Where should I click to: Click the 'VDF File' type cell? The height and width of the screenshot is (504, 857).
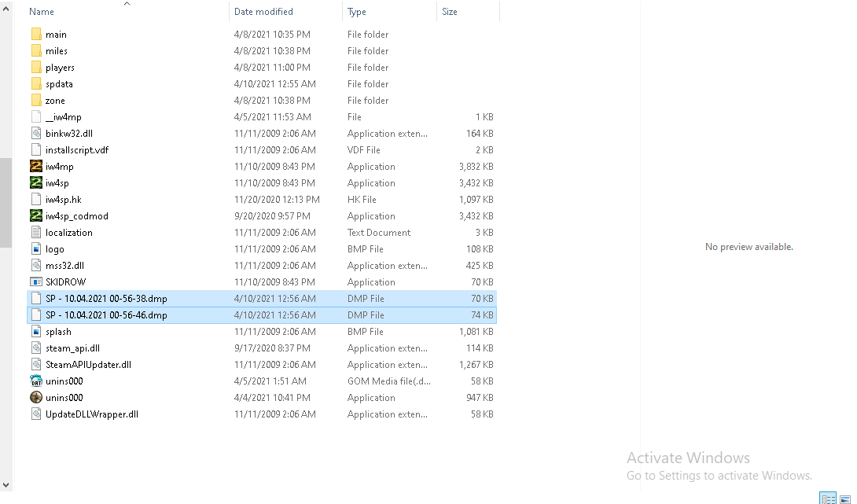click(x=364, y=149)
